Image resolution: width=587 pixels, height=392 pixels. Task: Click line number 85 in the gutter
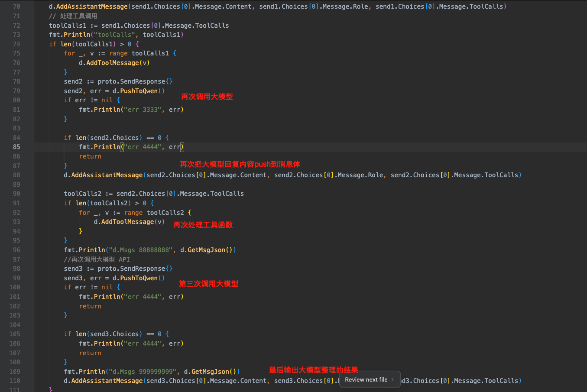[x=16, y=147]
